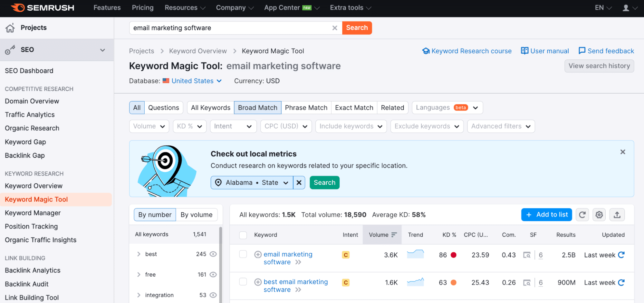Open the KD % filter dropdown
644x303 pixels.
[189, 126]
